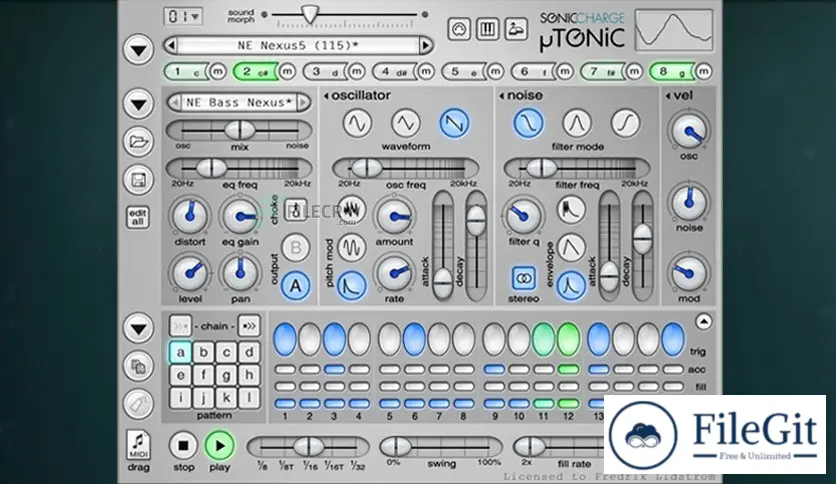Open the MIDI drag icon
This screenshot has width=836, height=484.
tap(138, 445)
